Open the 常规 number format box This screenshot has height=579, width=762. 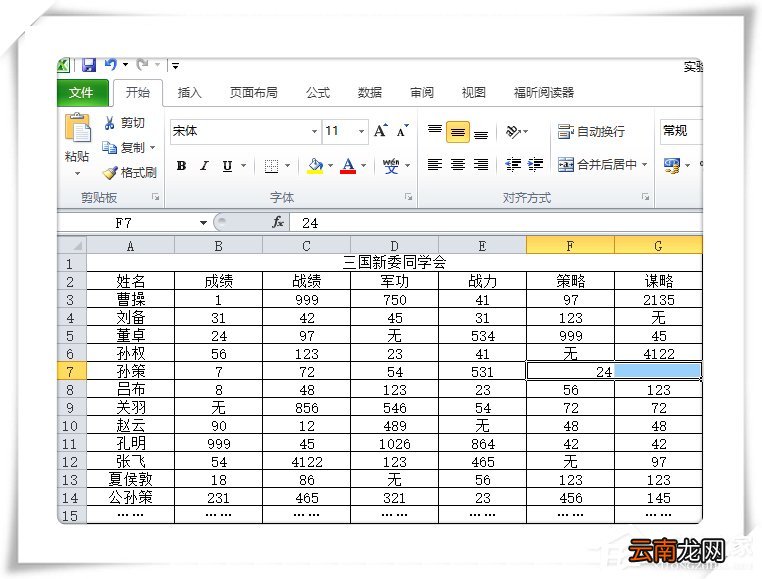pos(680,131)
